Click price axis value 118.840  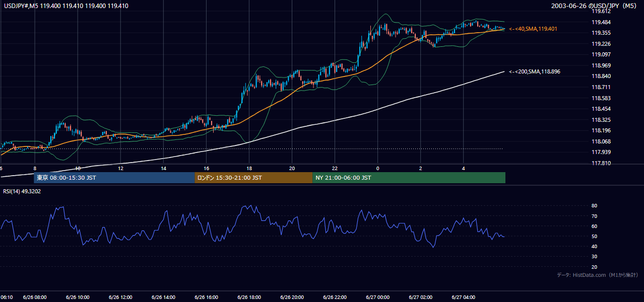coord(602,77)
